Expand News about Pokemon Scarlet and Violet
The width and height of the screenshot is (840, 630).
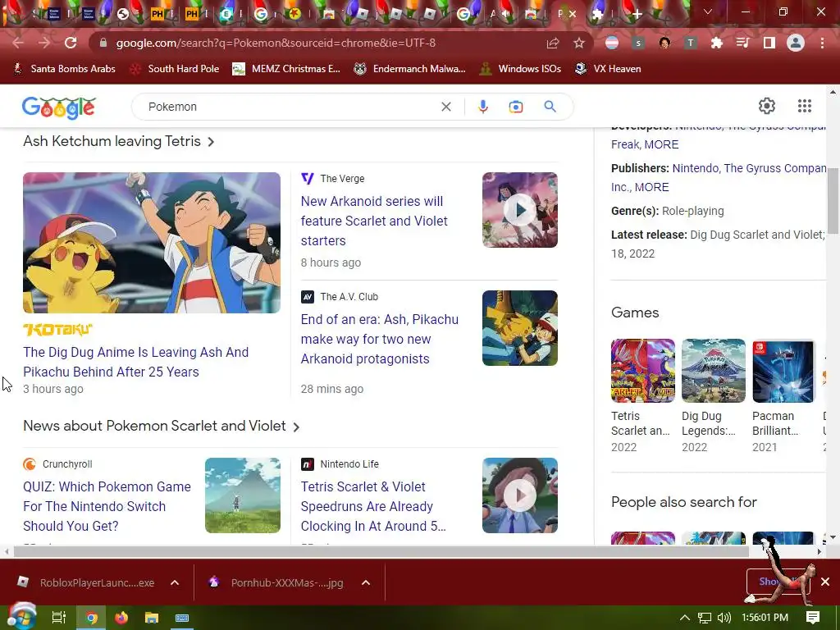pyautogui.click(x=162, y=426)
